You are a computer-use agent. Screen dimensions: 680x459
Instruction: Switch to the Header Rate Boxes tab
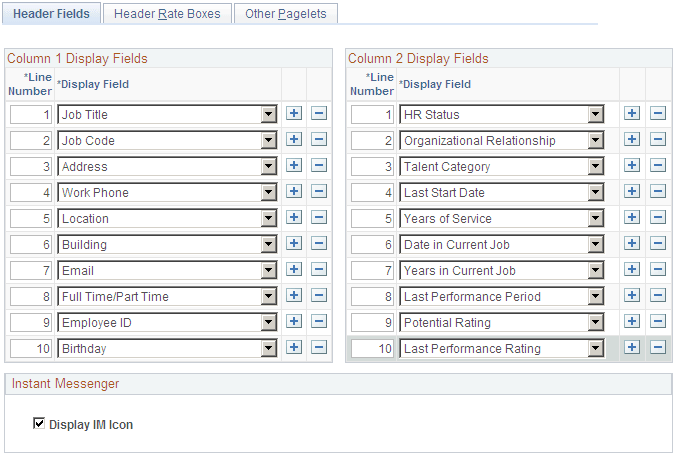coord(167,14)
